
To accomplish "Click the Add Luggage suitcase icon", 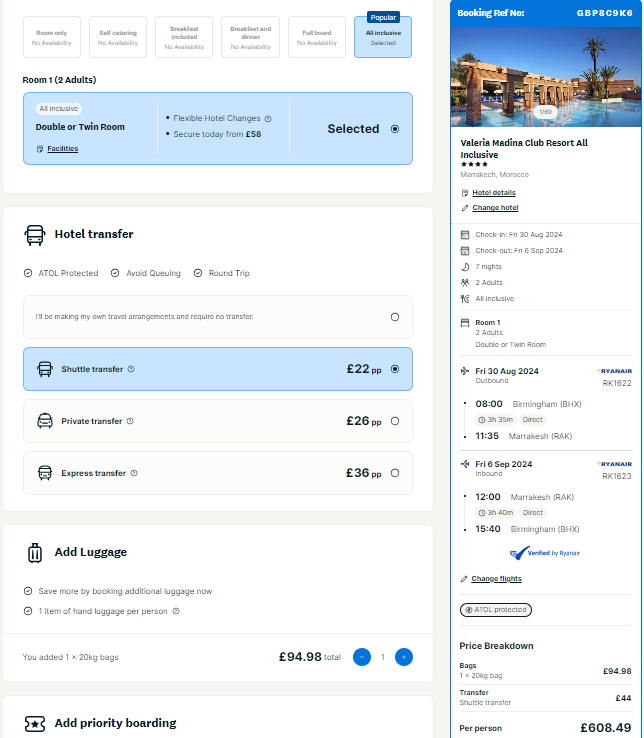I will (x=35, y=553).
